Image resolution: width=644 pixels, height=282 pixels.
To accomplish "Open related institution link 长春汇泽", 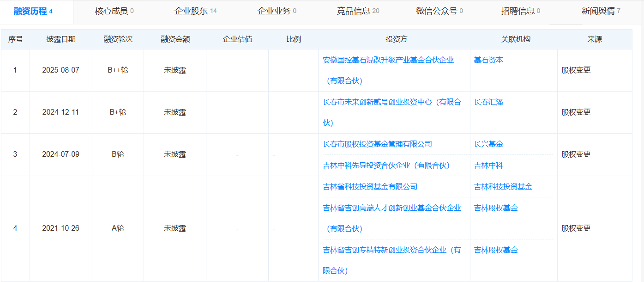I will click(x=488, y=102).
